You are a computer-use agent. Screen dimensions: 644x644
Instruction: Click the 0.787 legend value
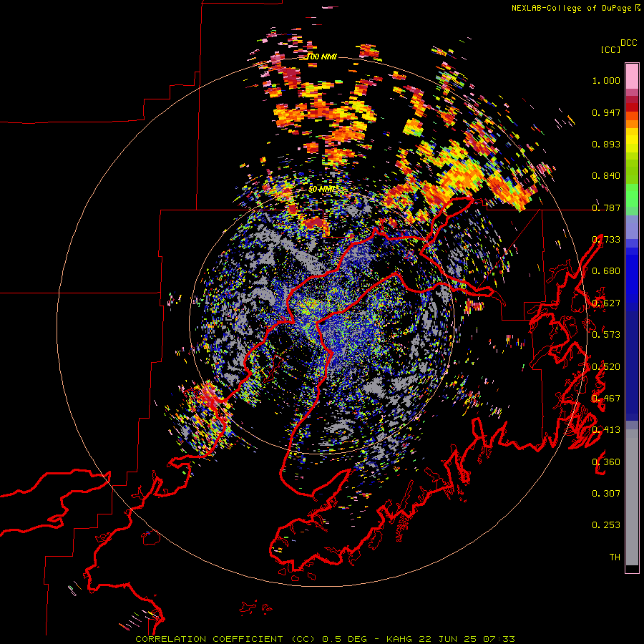pos(606,208)
